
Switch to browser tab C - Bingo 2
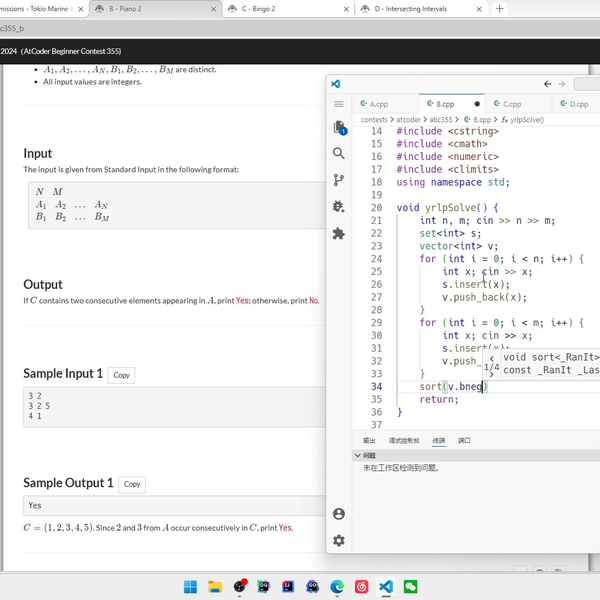coord(259,8)
